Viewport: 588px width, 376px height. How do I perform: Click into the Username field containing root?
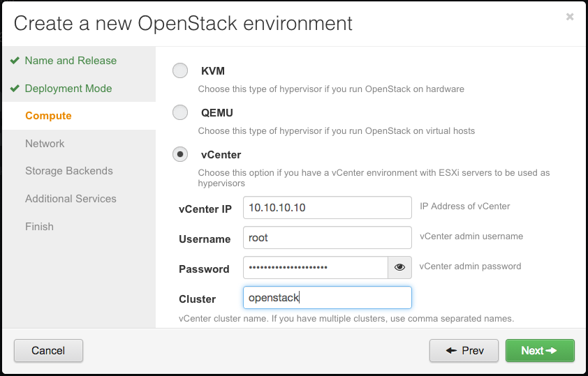tap(328, 237)
